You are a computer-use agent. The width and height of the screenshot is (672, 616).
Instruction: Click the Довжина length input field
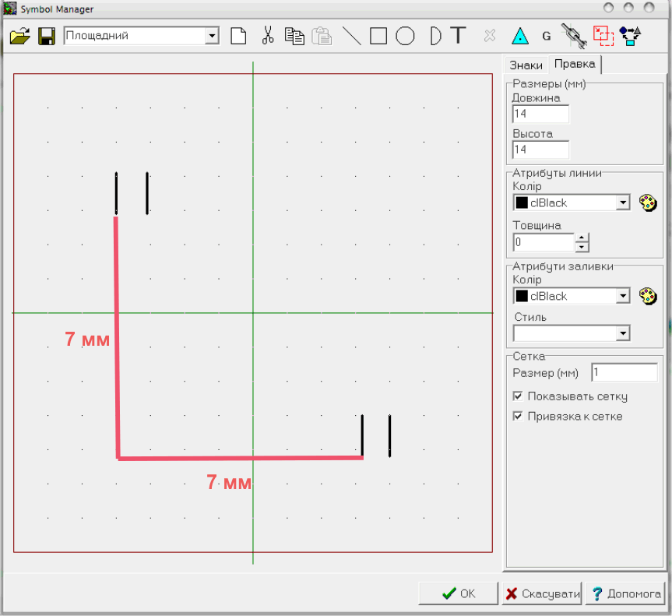point(540,114)
